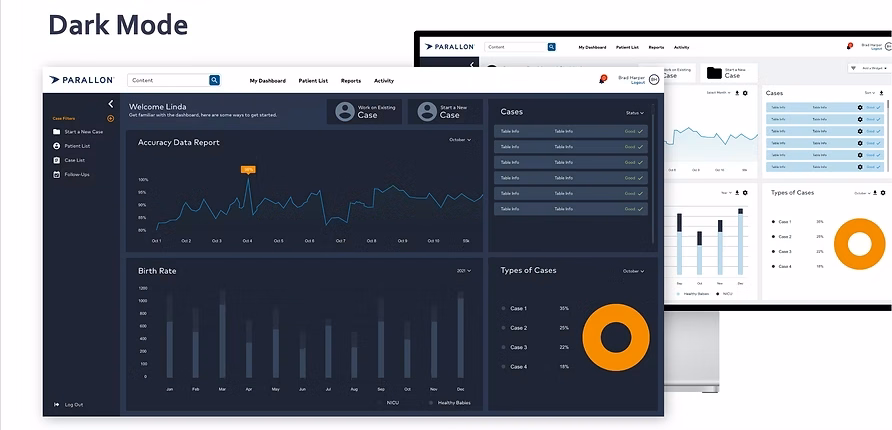Click Logout link under Brad Harper, dark dashboard
Image resolution: width=892 pixels, height=430 pixels.
pos(638,83)
